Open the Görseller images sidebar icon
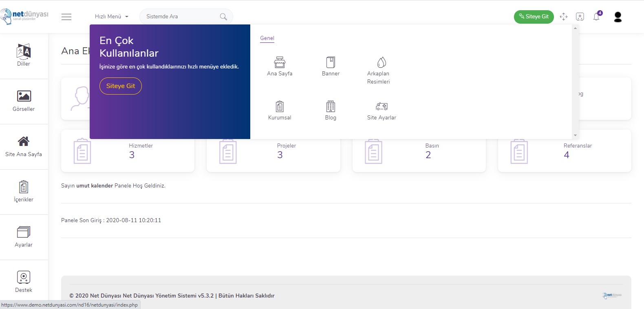 point(24,96)
